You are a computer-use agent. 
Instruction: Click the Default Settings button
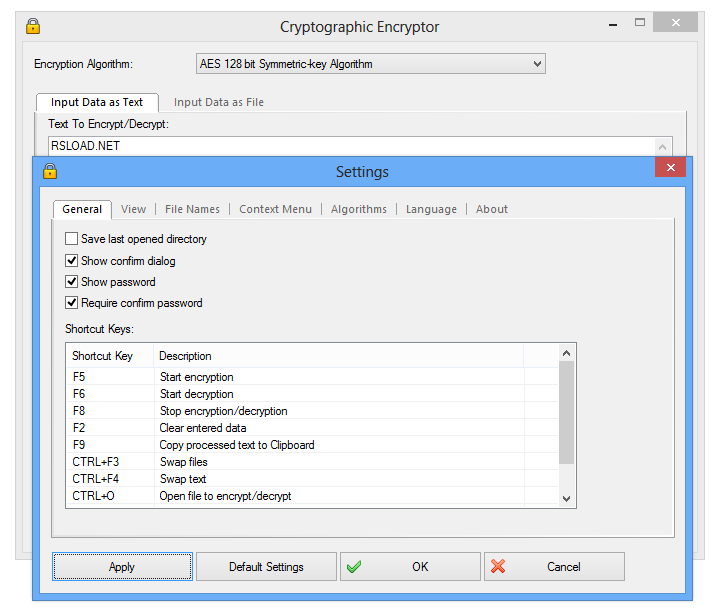[266, 567]
